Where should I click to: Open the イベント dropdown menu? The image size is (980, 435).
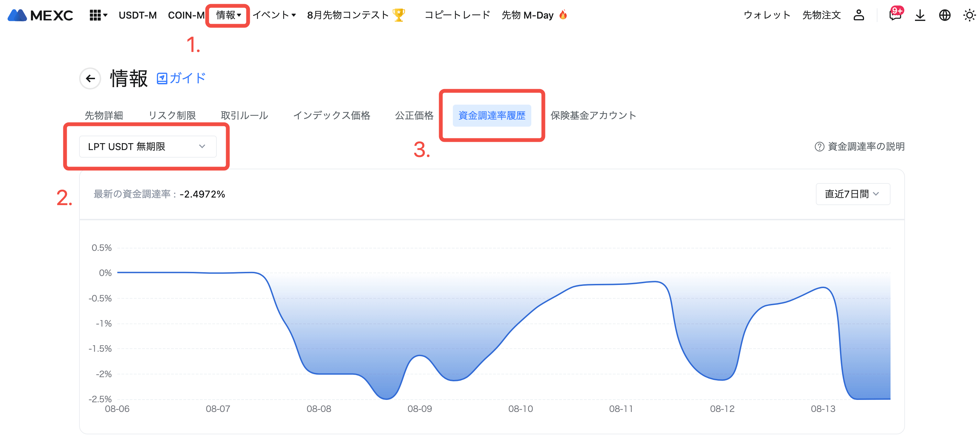coord(274,15)
